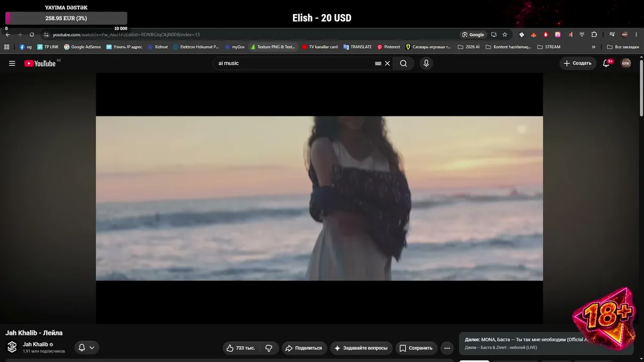
Task: Click the Задавайте вопросы button
Action: [361, 348]
